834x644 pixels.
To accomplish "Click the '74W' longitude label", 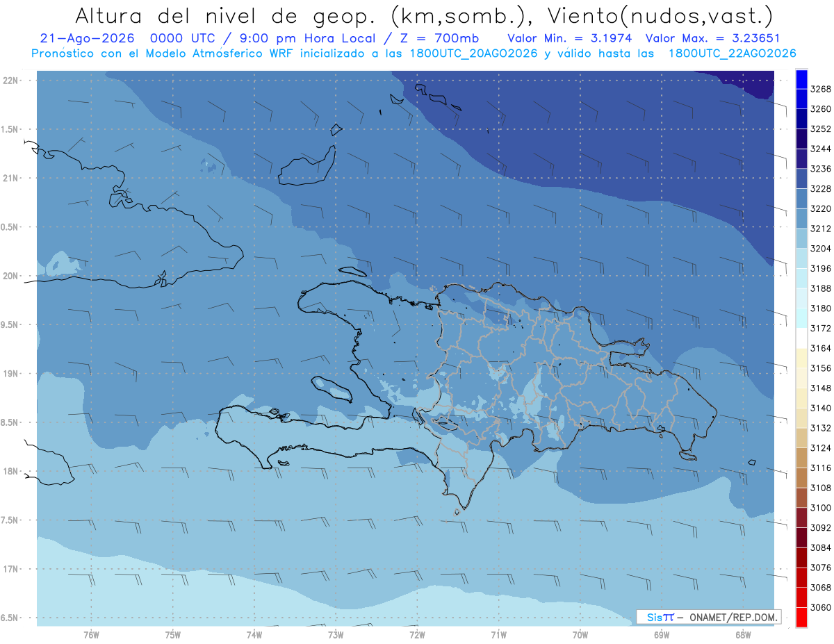I will click(x=254, y=634).
